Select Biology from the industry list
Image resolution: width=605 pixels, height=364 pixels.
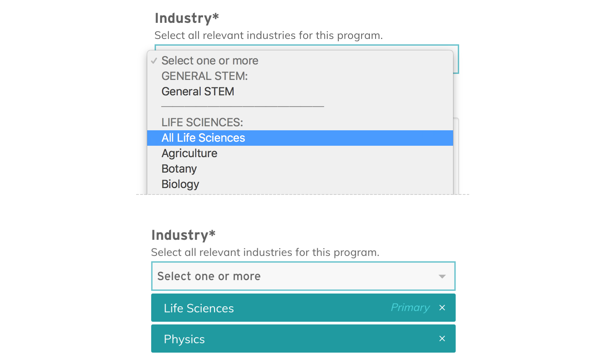180,184
